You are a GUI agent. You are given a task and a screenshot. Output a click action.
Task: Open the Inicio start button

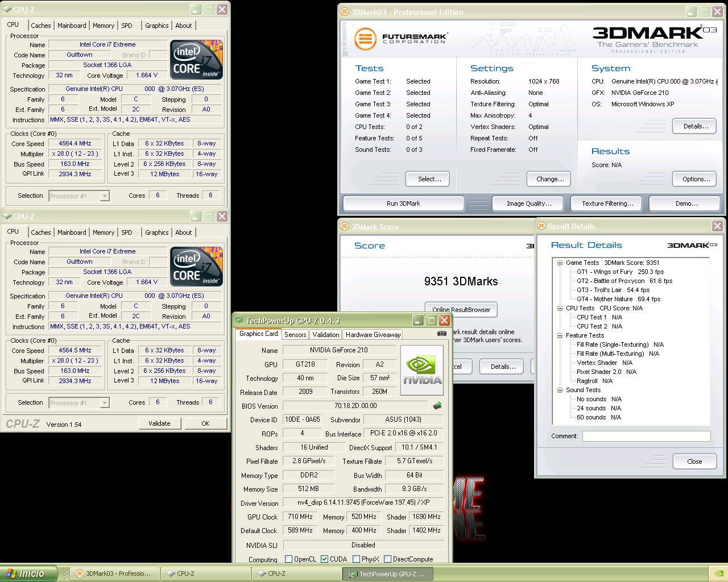click(28, 573)
